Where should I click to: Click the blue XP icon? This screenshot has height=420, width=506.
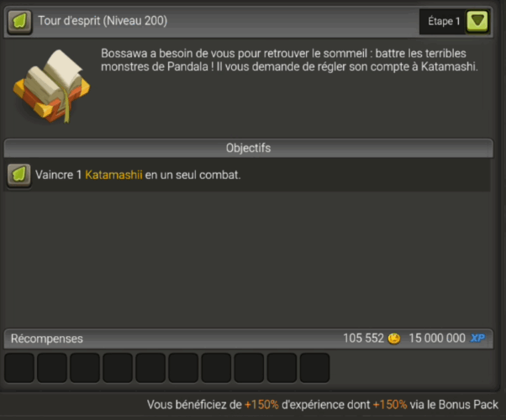tap(477, 338)
